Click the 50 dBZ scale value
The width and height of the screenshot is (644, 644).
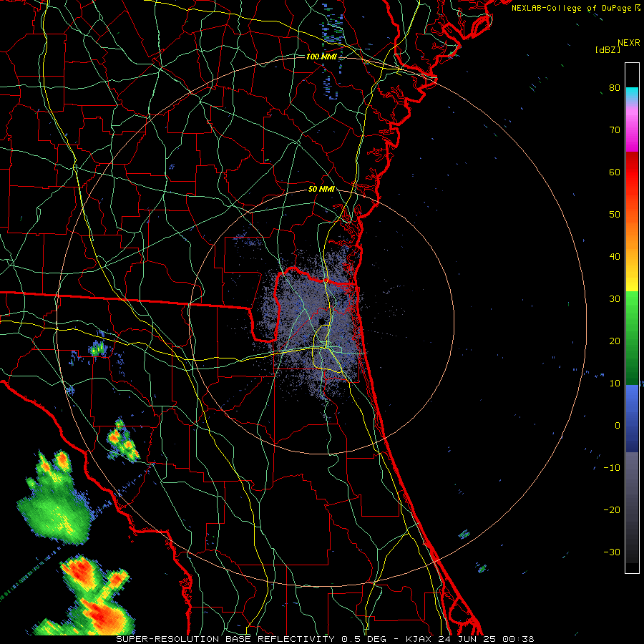point(615,215)
